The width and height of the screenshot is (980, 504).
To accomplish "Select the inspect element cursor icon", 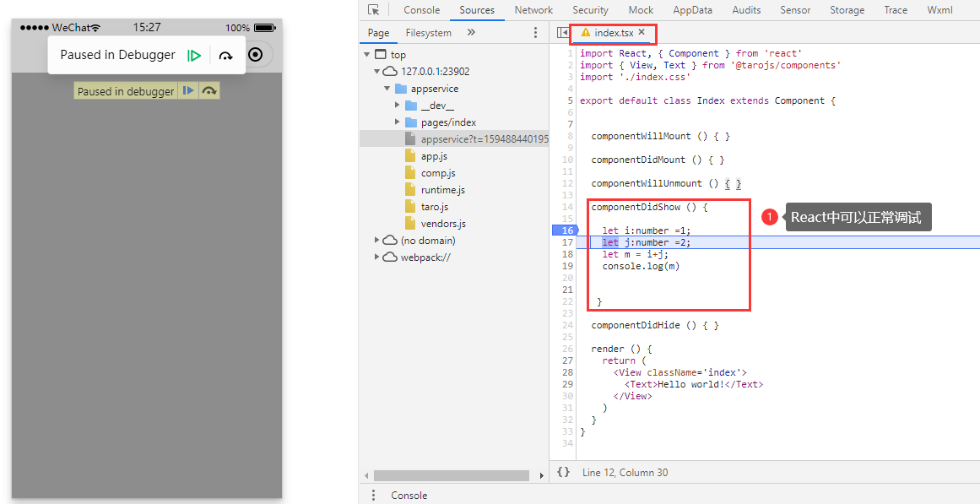I will (374, 9).
